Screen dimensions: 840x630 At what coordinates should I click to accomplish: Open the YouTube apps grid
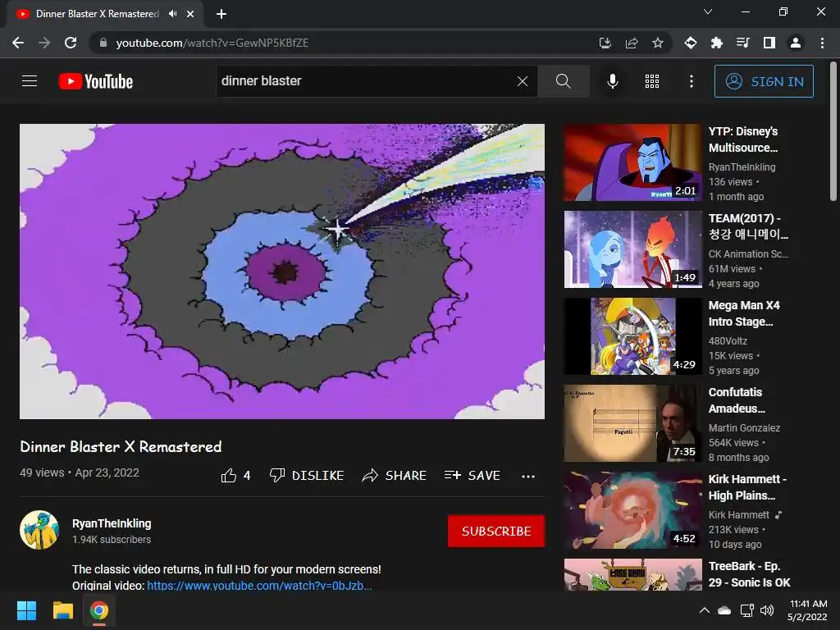point(652,81)
